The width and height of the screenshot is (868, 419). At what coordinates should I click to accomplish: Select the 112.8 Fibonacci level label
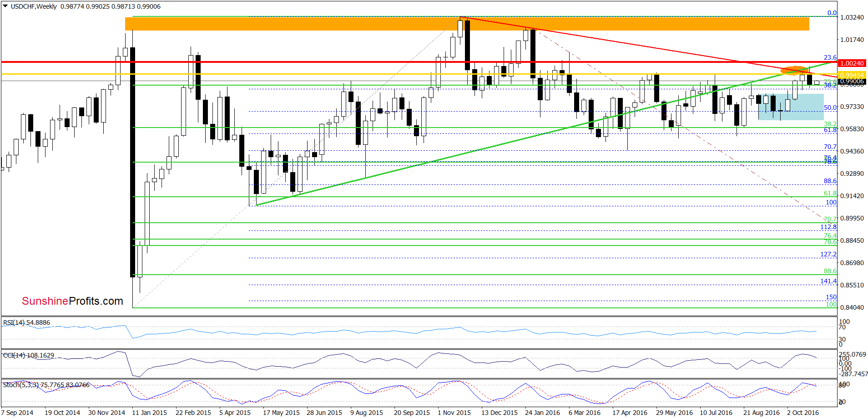(828, 227)
